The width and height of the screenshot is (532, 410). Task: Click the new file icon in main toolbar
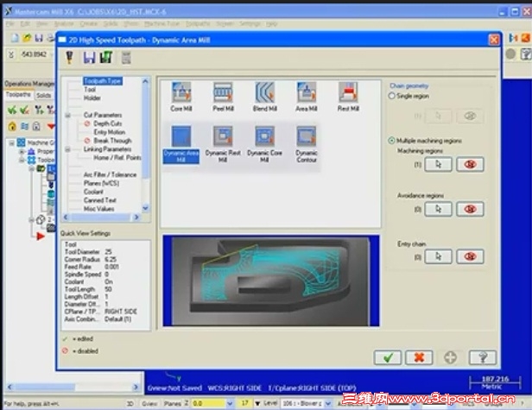pyautogui.click(x=15, y=38)
